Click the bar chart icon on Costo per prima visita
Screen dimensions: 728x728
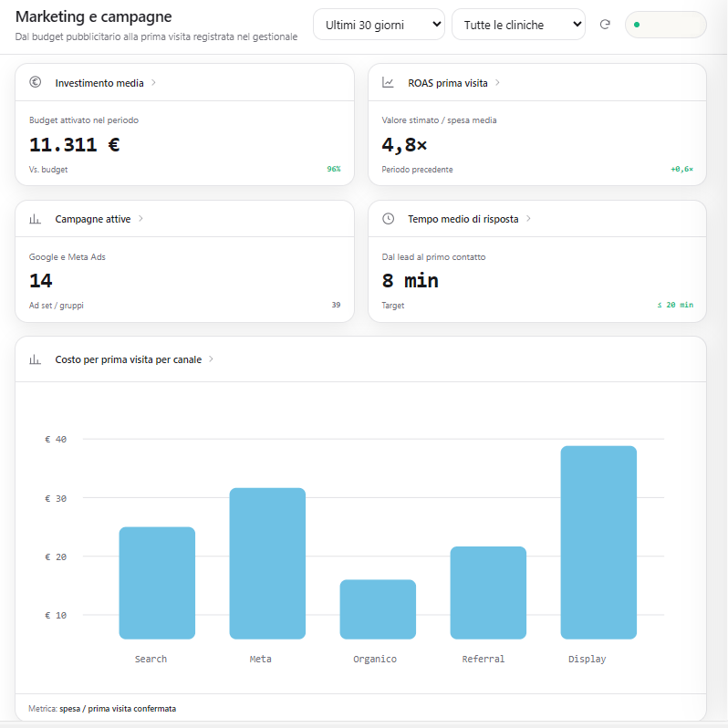(36, 359)
